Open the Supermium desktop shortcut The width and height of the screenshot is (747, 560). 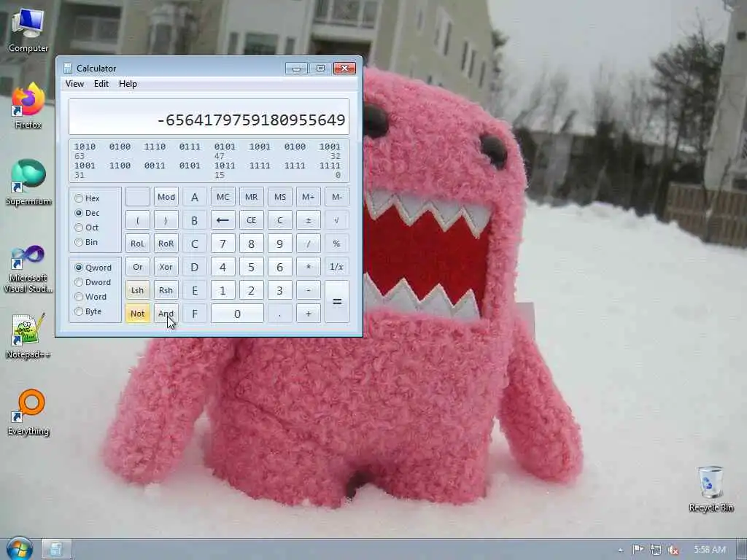tap(28, 183)
